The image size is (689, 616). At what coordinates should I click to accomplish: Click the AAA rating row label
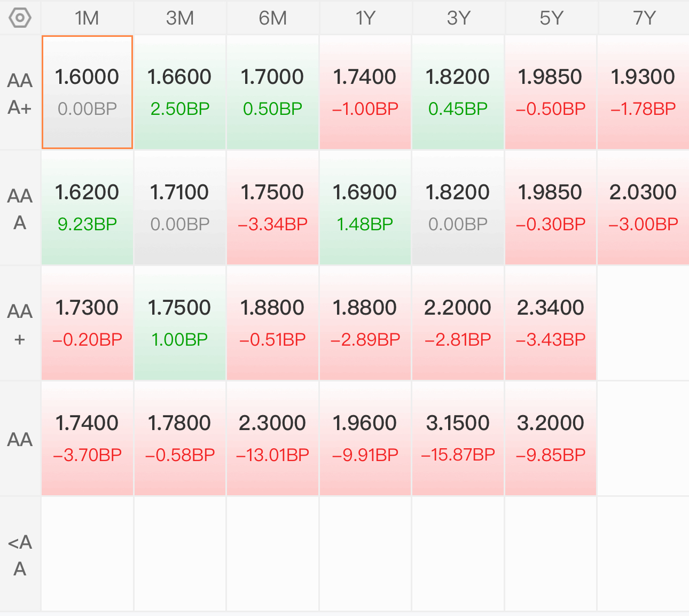(x=20, y=209)
